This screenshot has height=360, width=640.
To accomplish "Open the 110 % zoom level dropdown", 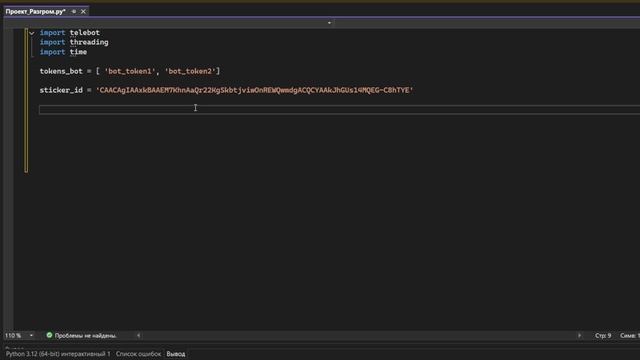I will [31, 336].
